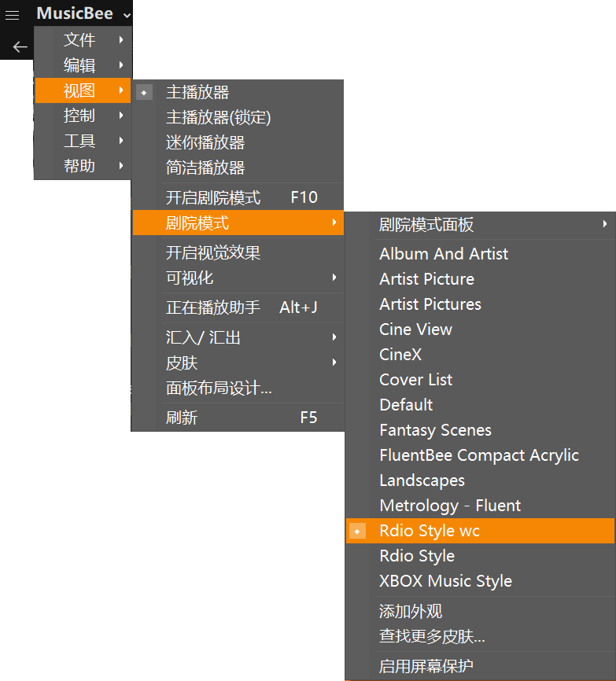This screenshot has height=681, width=616.
Task: Open the MusicBee dropdown arrow
Action: 127,16
